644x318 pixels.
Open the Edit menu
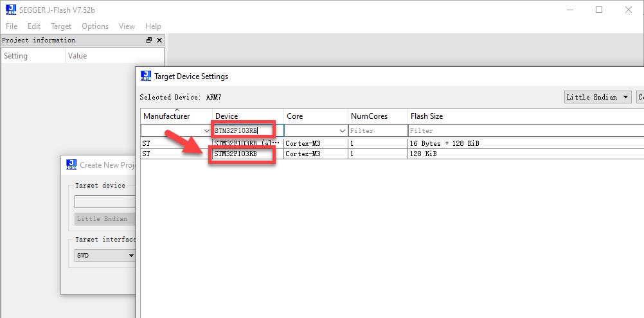coord(34,26)
